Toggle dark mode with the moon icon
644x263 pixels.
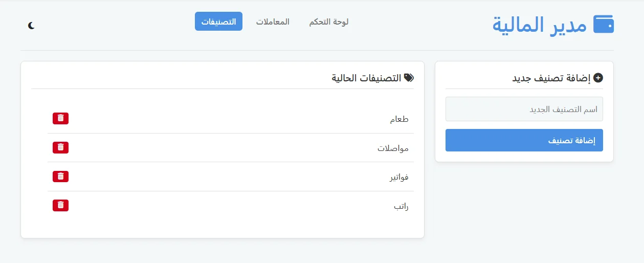[32, 25]
